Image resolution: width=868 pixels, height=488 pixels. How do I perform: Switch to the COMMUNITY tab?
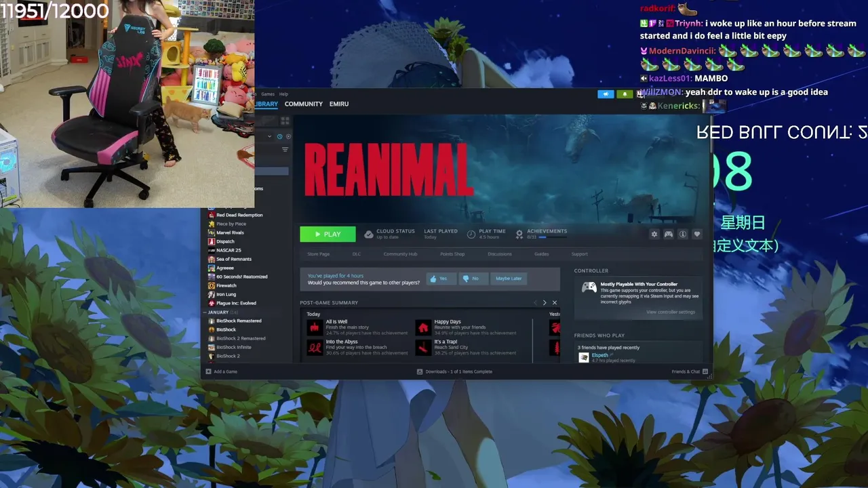coord(303,104)
